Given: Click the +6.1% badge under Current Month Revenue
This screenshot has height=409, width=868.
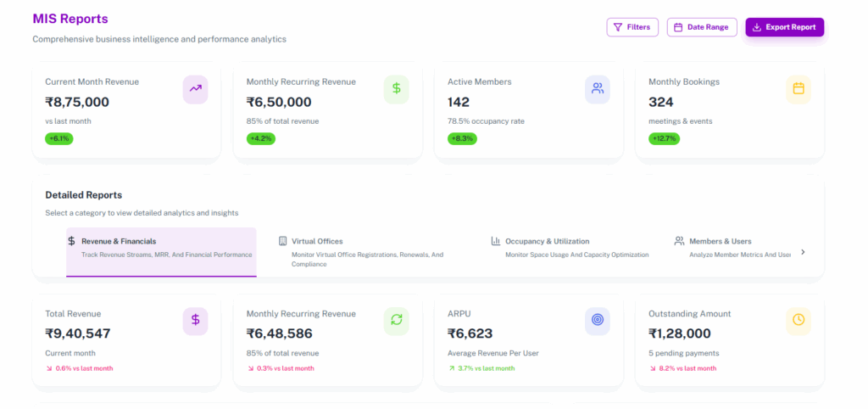Looking at the screenshot, I should [x=59, y=138].
